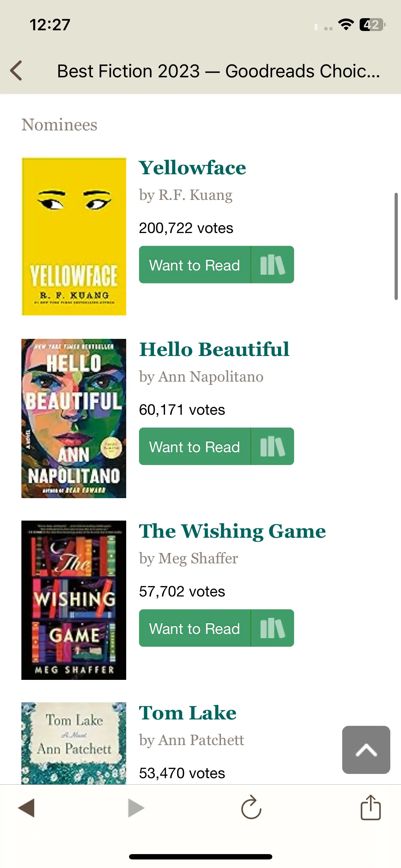Jump to top with the up-arrow button
Image resolution: width=401 pixels, height=868 pixels.
click(366, 750)
